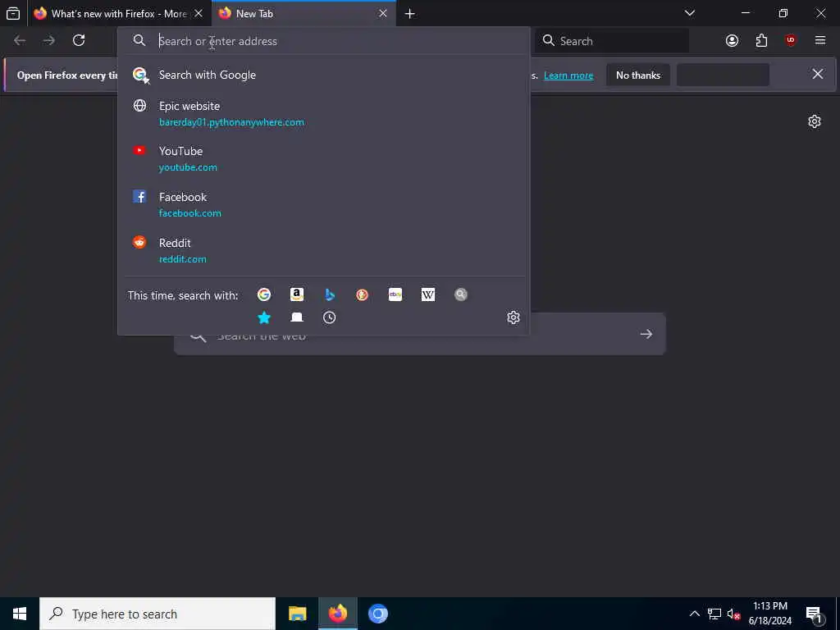
Task: Open the Facebook suggestion
Action: [x=323, y=204]
